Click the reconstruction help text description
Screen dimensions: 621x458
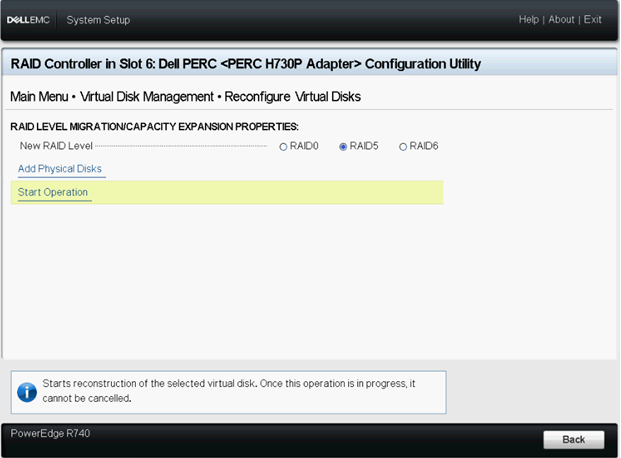click(x=228, y=390)
